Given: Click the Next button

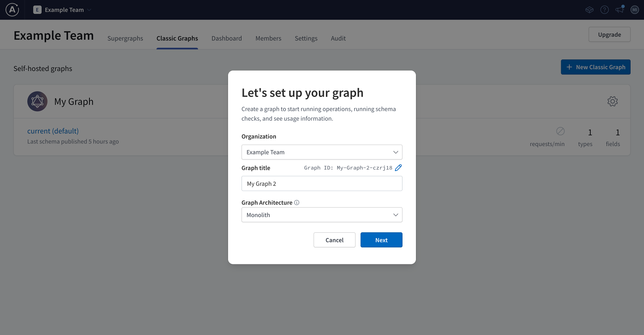Looking at the screenshot, I should (x=381, y=240).
